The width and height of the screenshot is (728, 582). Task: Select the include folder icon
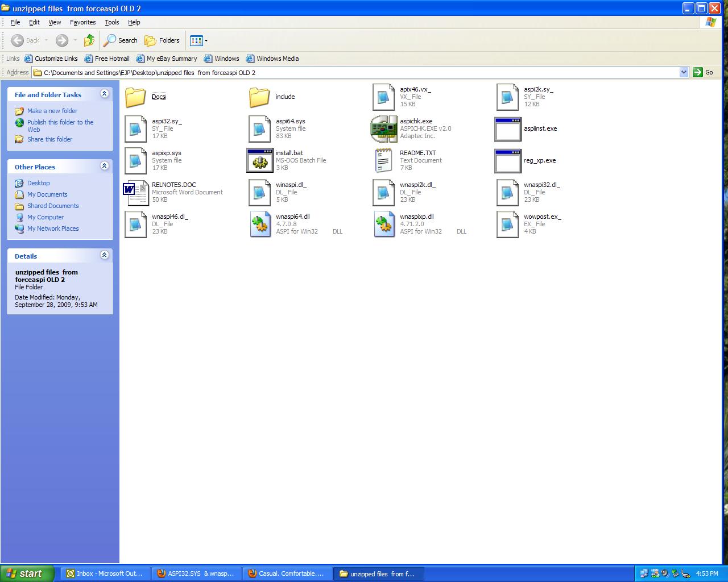click(259, 97)
